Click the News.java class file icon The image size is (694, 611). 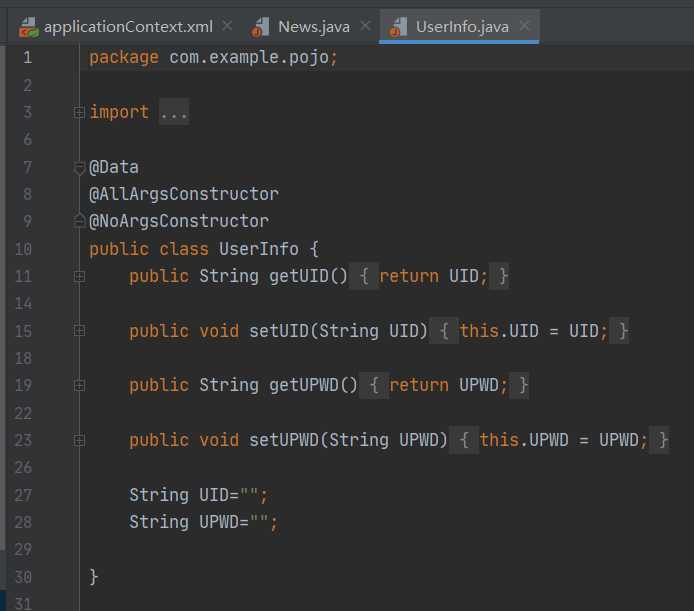[x=260, y=27]
